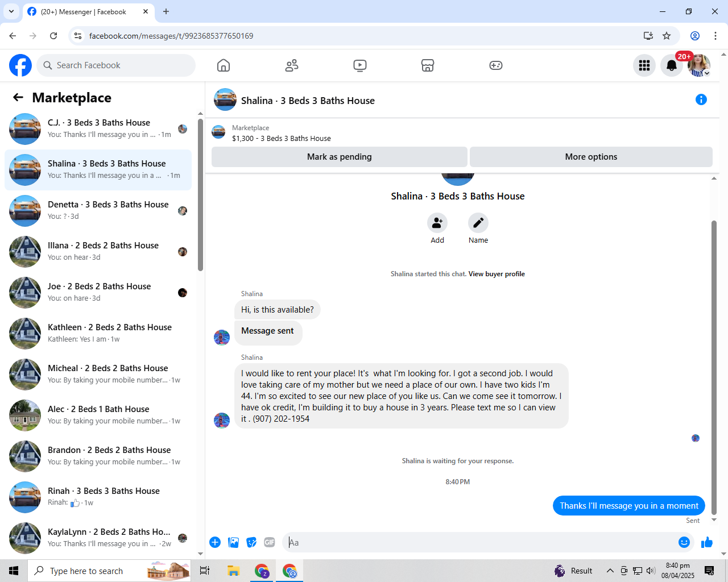The image size is (728, 582).
Task: Click the Search Facebook field
Action: click(116, 65)
